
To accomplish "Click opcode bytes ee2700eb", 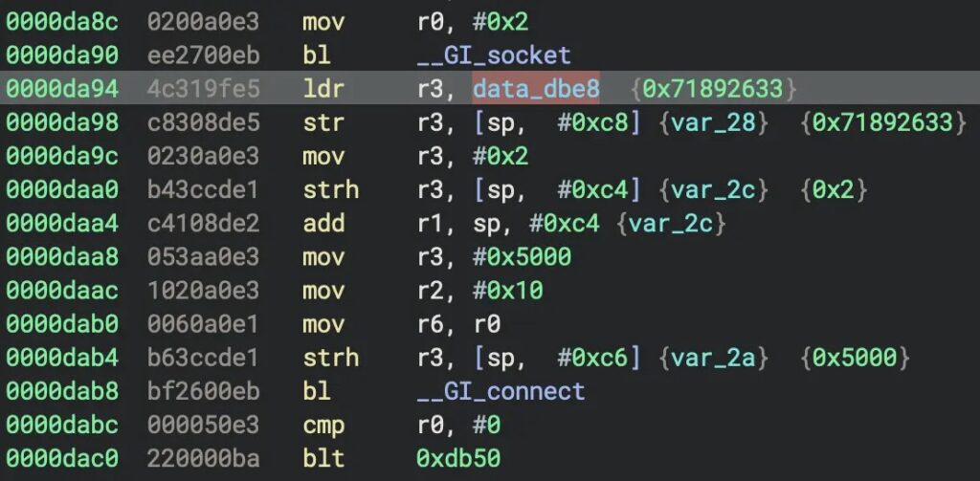I will click(x=202, y=55).
